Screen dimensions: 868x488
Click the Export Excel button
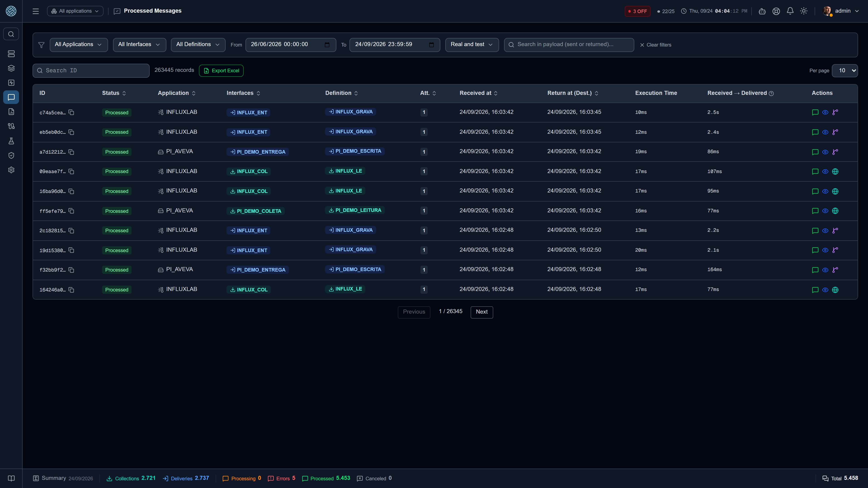pos(221,71)
